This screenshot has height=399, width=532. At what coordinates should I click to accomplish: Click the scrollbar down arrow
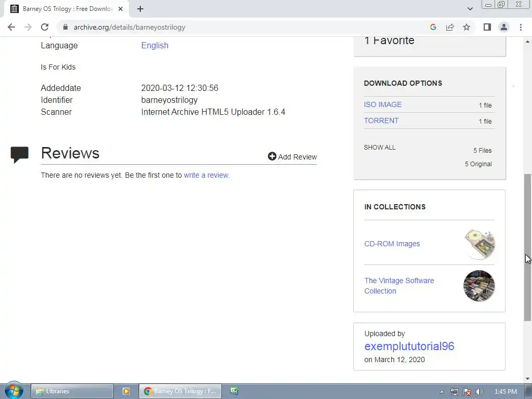tap(527, 379)
